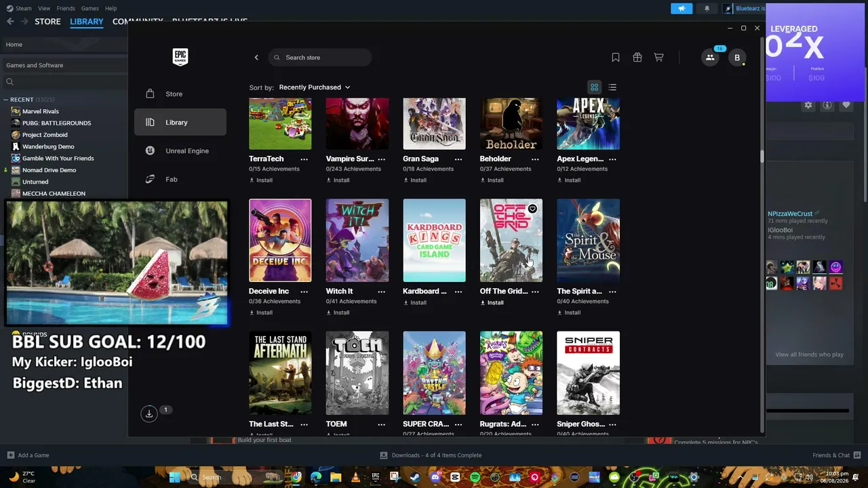The height and width of the screenshot is (488, 868).
Task: Open options menu for TOEM
Action: (x=381, y=424)
